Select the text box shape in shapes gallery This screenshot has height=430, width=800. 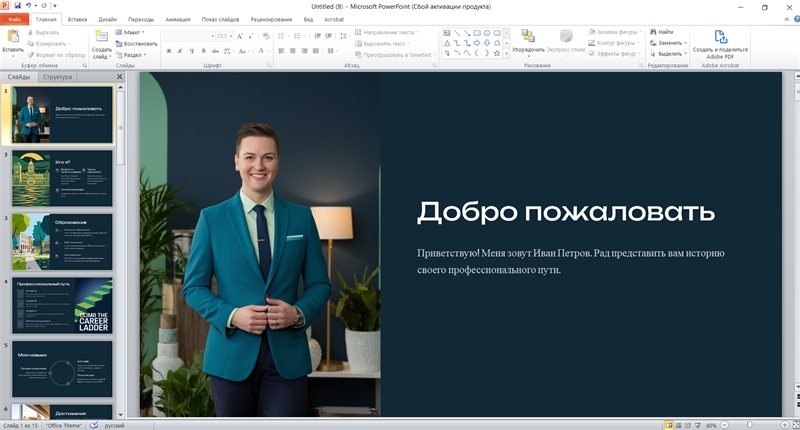click(x=447, y=33)
